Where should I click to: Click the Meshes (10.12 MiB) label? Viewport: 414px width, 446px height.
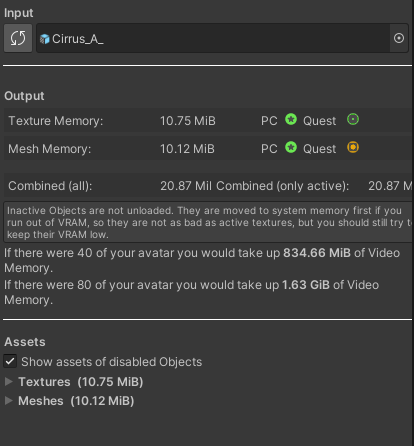[76, 401]
